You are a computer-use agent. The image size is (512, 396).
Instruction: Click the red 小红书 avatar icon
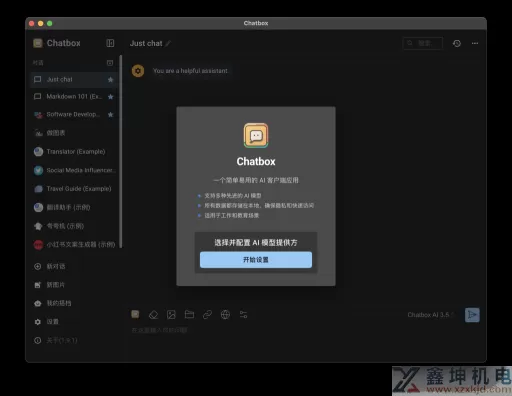point(38,245)
